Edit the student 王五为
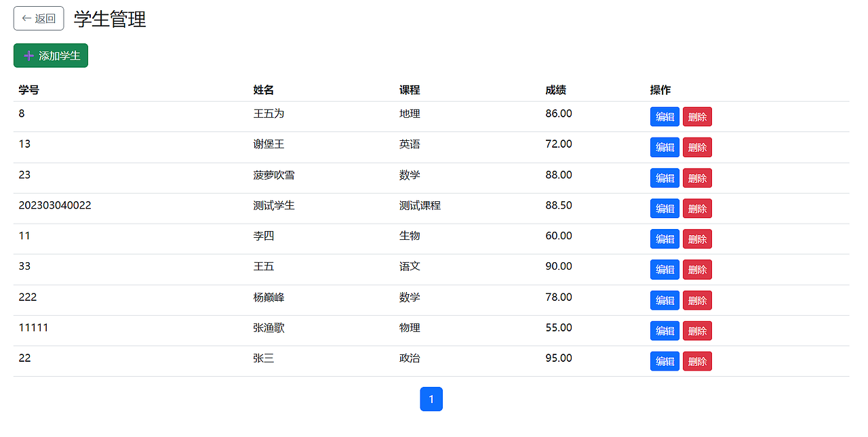Viewport: 868px width, 437px height. [664, 116]
